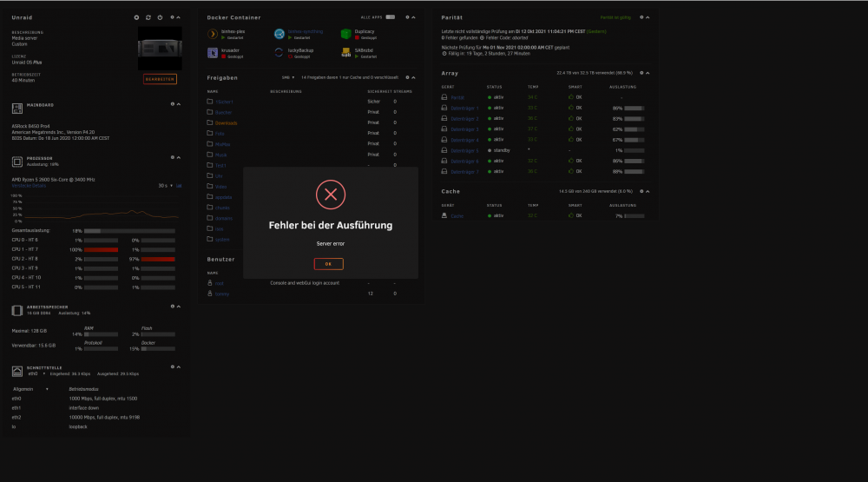
Task: Collapse the Freigaben panel
Action: (x=413, y=77)
